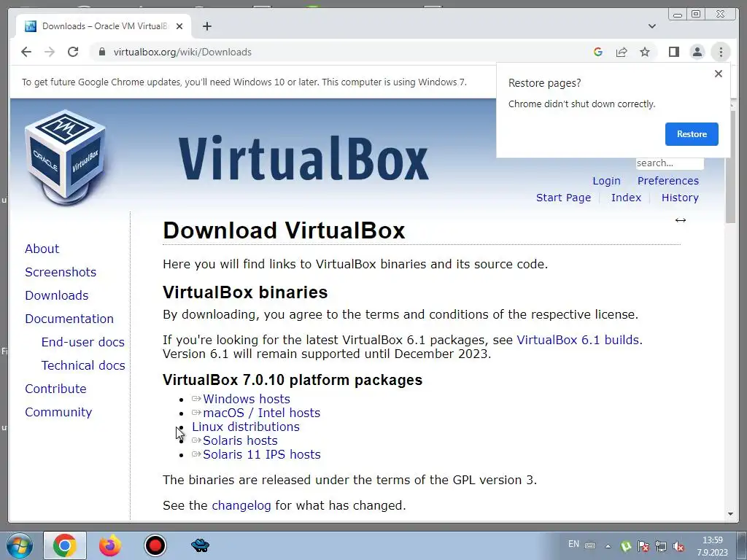Click the EN language indicator

point(573,544)
